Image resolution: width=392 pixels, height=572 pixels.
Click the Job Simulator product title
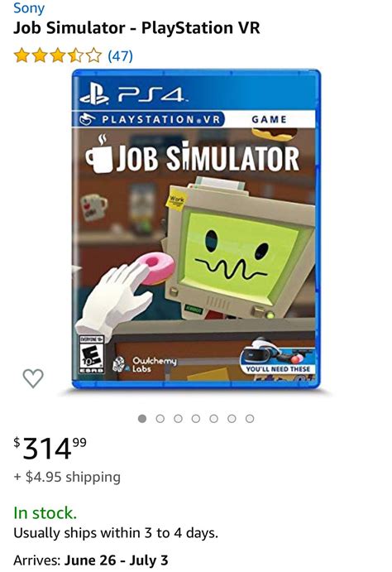(136, 28)
